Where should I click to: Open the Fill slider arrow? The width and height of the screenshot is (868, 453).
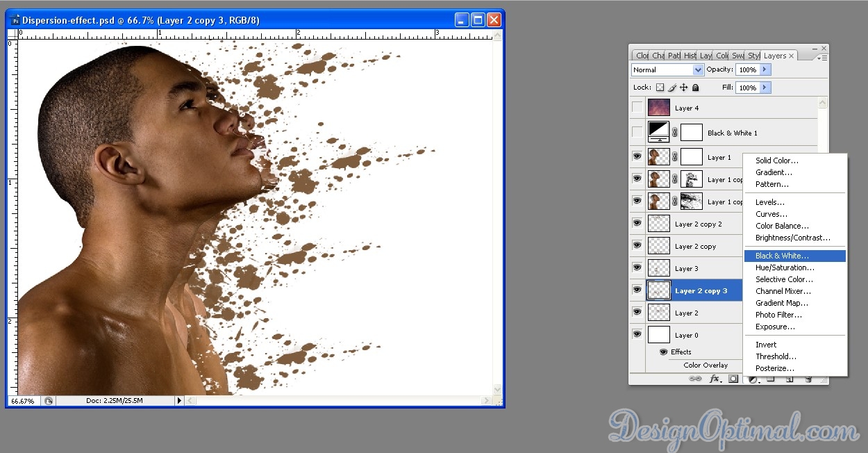coord(765,88)
